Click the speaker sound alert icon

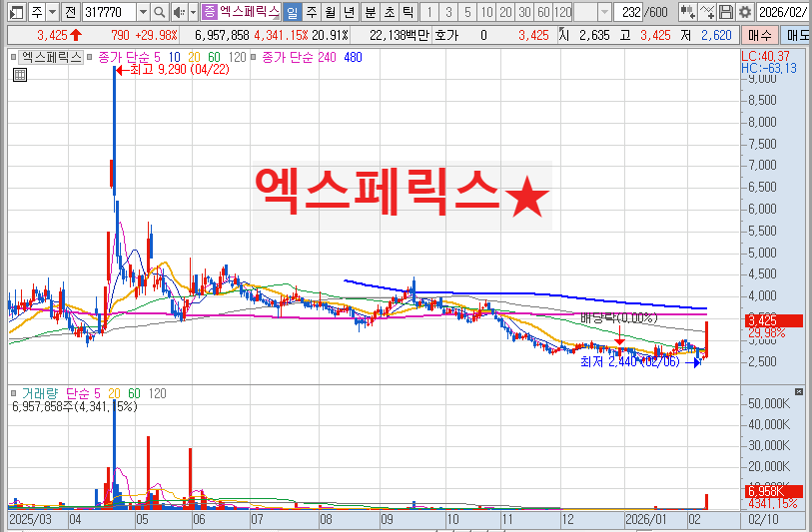(179, 12)
